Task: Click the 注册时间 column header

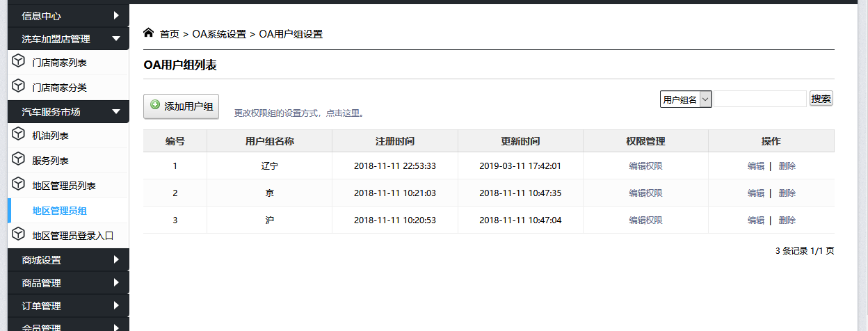Action: 395,141
